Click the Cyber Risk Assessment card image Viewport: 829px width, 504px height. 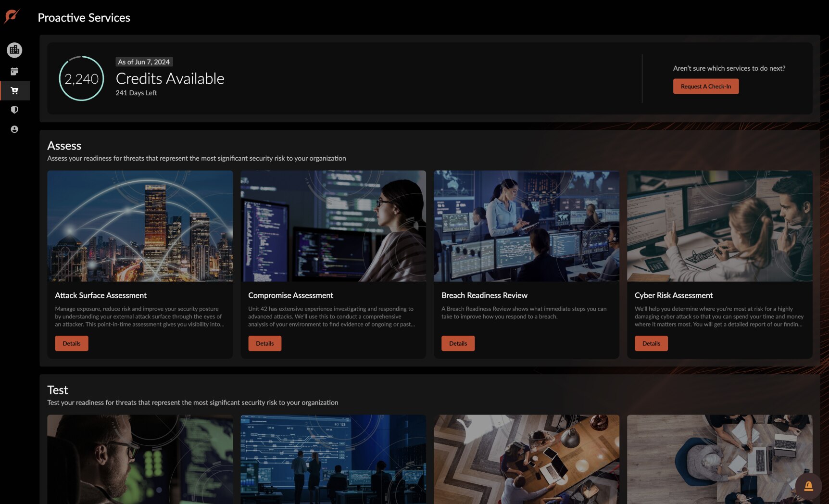tap(719, 226)
